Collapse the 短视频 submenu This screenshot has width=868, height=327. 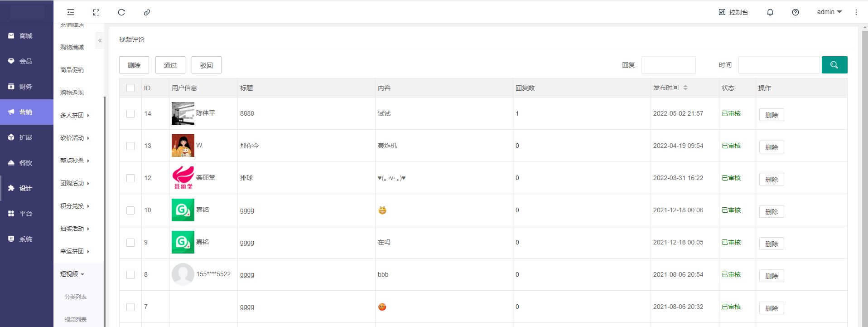coord(72,274)
